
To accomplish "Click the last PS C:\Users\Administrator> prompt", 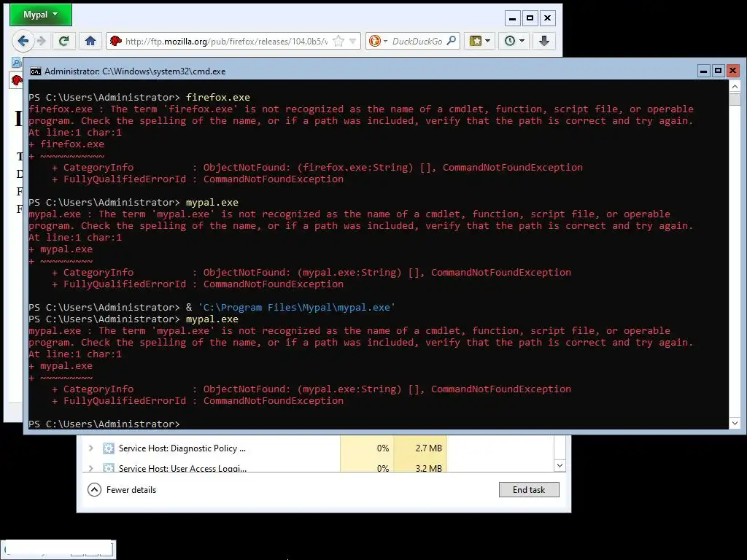I will click(104, 424).
